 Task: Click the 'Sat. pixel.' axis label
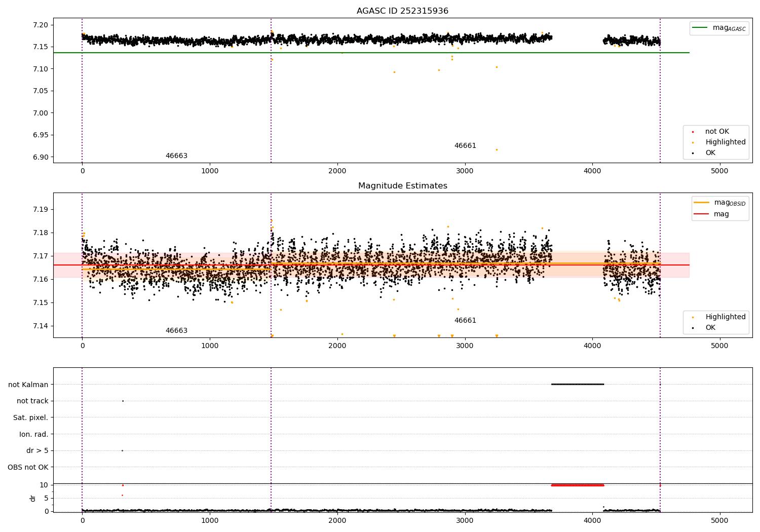pos(30,417)
